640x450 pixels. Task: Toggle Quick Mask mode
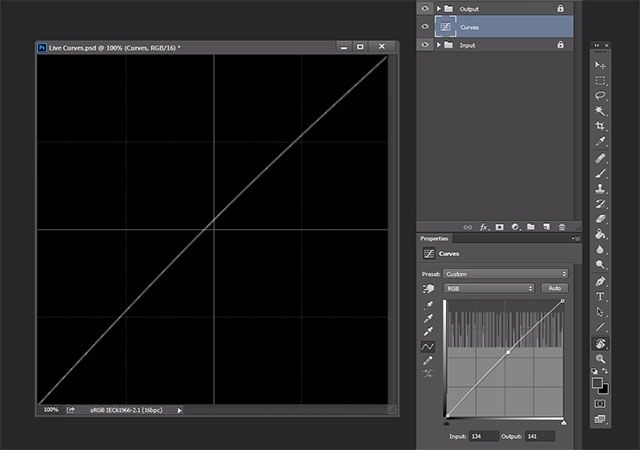pos(600,403)
